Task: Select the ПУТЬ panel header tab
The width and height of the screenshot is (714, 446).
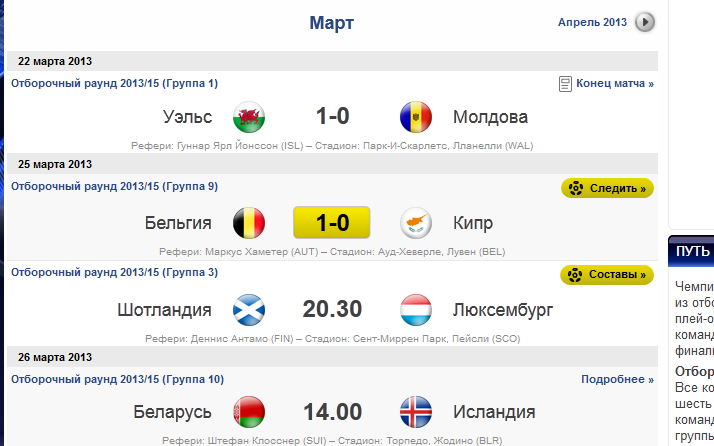Action: [x=692, y=251]
